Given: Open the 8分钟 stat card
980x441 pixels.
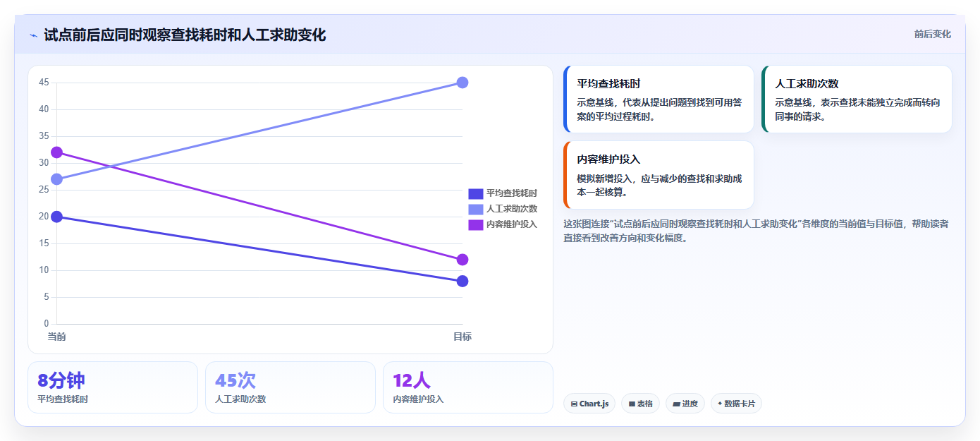Looking at the screenshot, I should coord(113,387).
